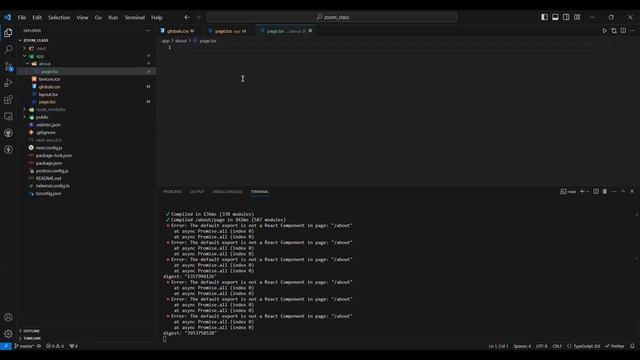Maximize the terminal panel size
The height and width of the screenshot is (360, 640).
click(623, 191)
